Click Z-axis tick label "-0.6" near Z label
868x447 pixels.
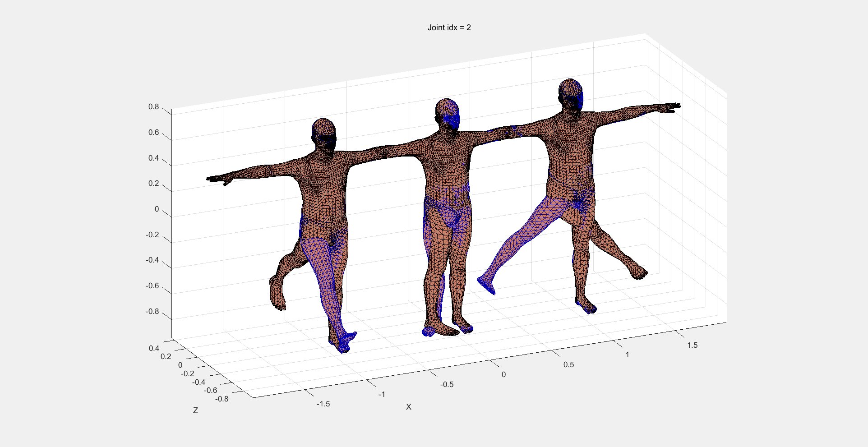210,390
